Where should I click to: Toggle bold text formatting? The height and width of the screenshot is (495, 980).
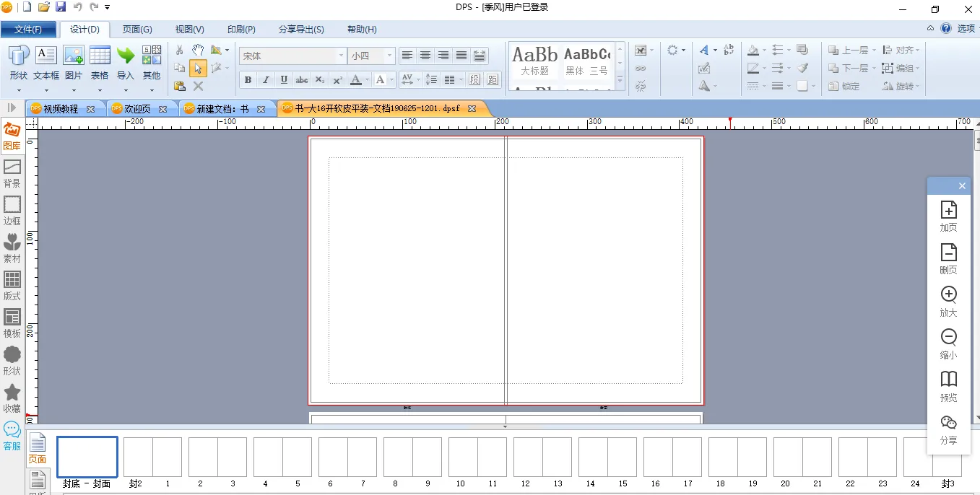248,79
